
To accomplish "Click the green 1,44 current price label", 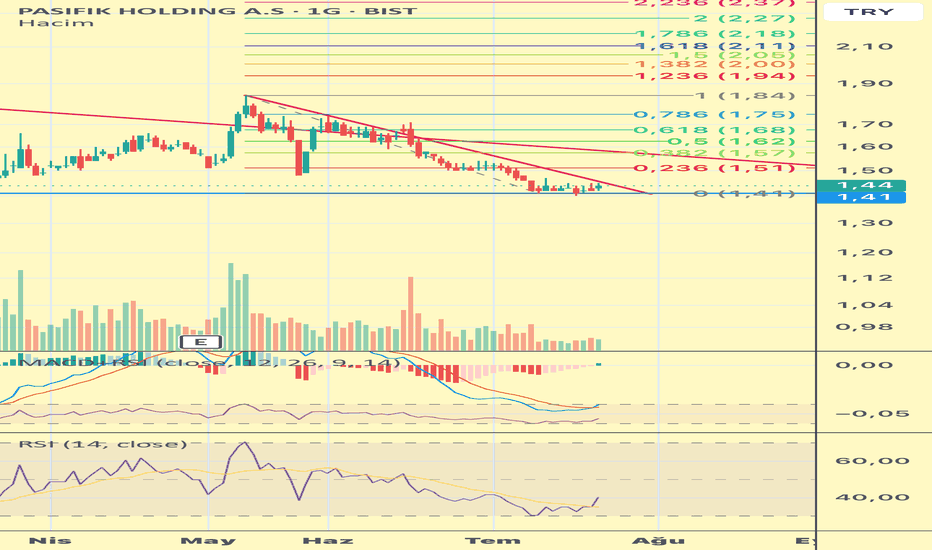I will click(861, 186).
